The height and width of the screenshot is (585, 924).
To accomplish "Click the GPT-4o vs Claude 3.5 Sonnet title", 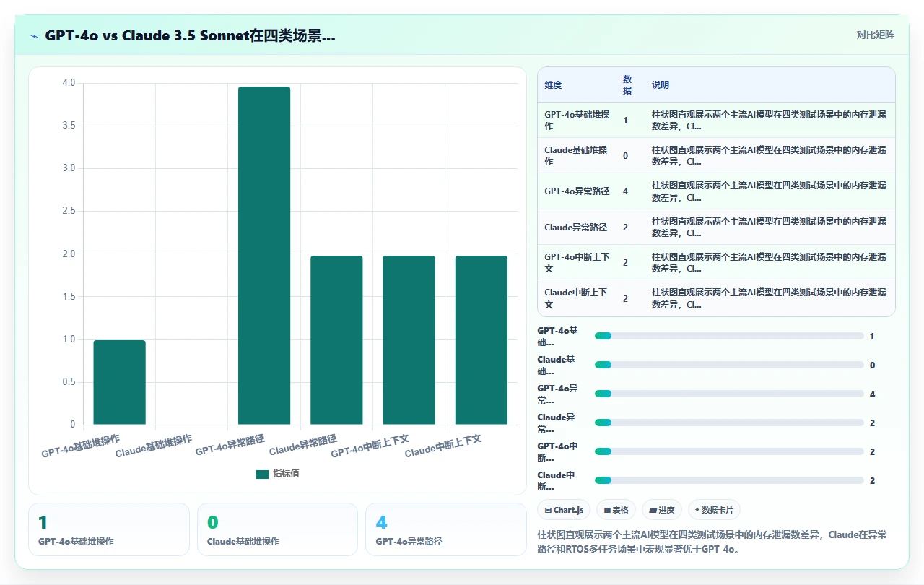I will (x=190, y=35).
